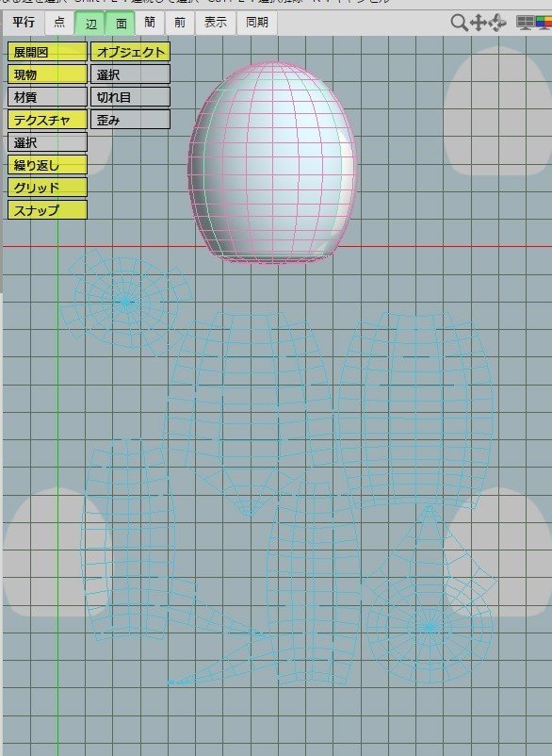The image size is (552, 756).
Task: Toggle the 歪み distortion display
Action: 131,120
